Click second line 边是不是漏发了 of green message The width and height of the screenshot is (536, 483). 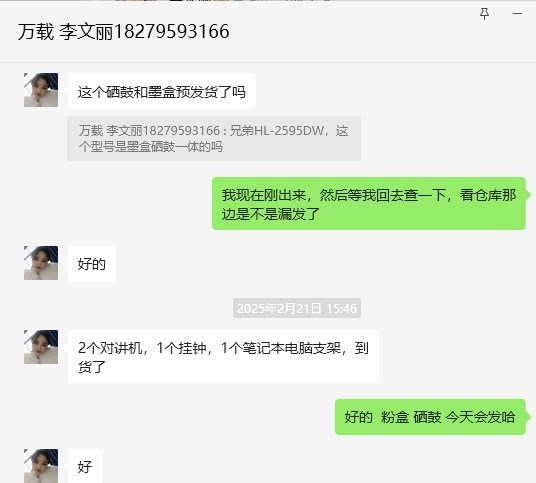[271, 214]
